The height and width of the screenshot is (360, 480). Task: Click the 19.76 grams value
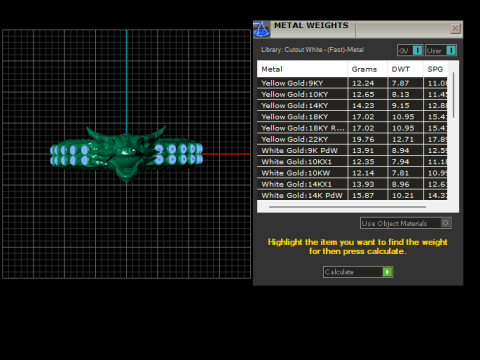pos(363,139)
